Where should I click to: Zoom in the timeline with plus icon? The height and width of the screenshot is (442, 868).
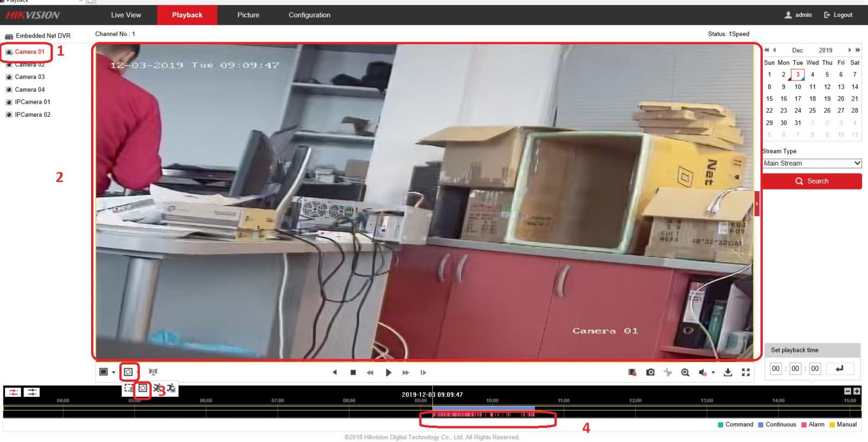[x=857, y=391]
